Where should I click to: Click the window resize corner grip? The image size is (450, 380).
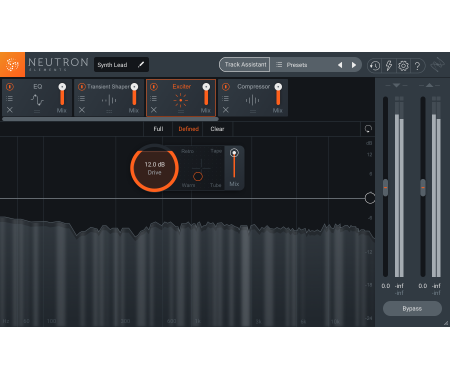pyautogui.click(x=446, y=323)
